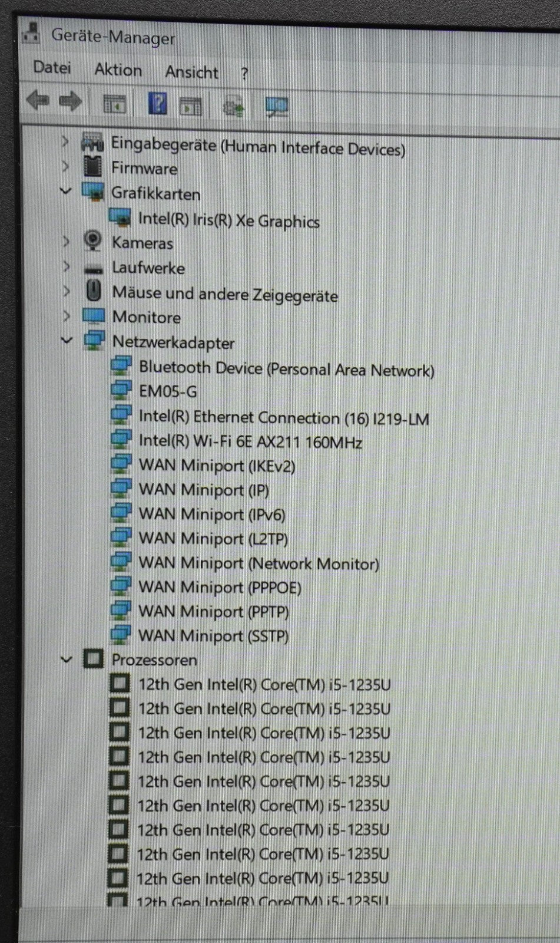Select the Mäuse mouse icon
560x943 pixels.
[x=94, y=291]
